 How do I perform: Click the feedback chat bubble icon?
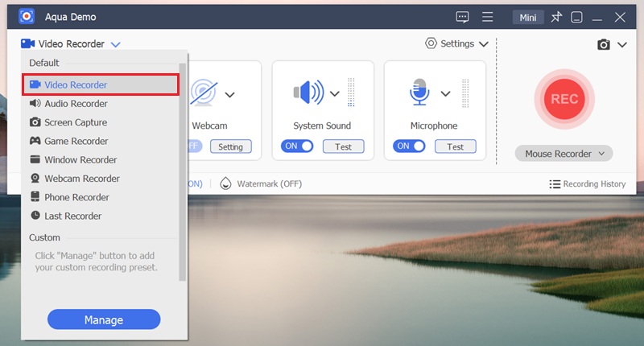[462, 17]
